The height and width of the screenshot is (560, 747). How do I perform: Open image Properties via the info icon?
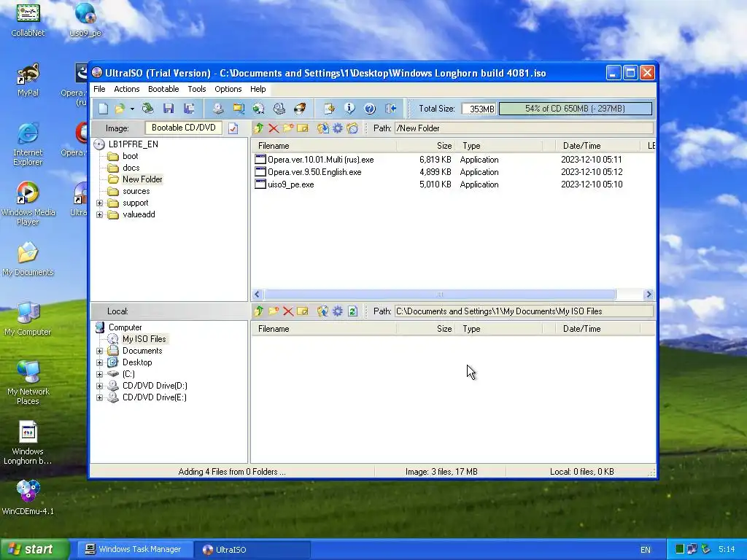click(349, 109)
